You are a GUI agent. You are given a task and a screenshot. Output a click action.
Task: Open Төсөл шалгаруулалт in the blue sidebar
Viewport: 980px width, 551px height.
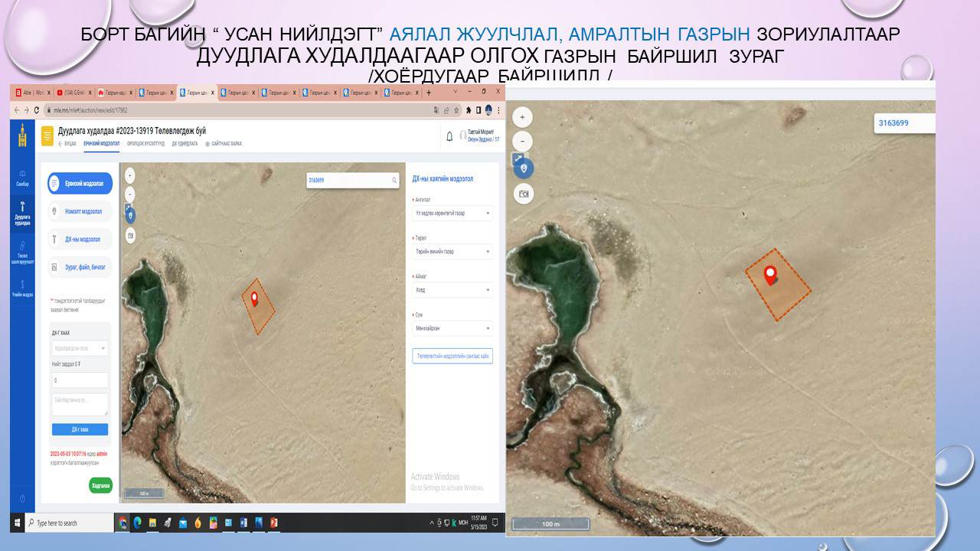pyautogui.click(x=22, y=253)
